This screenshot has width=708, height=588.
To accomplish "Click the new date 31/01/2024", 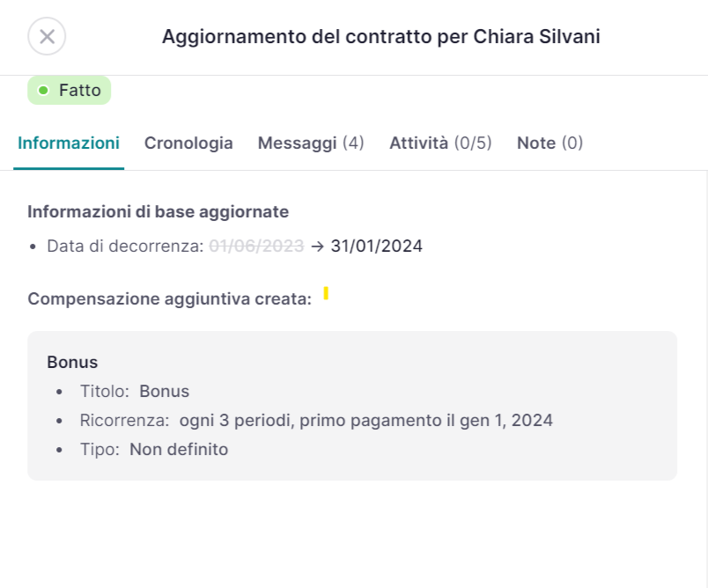I will (x=377, y=246).
